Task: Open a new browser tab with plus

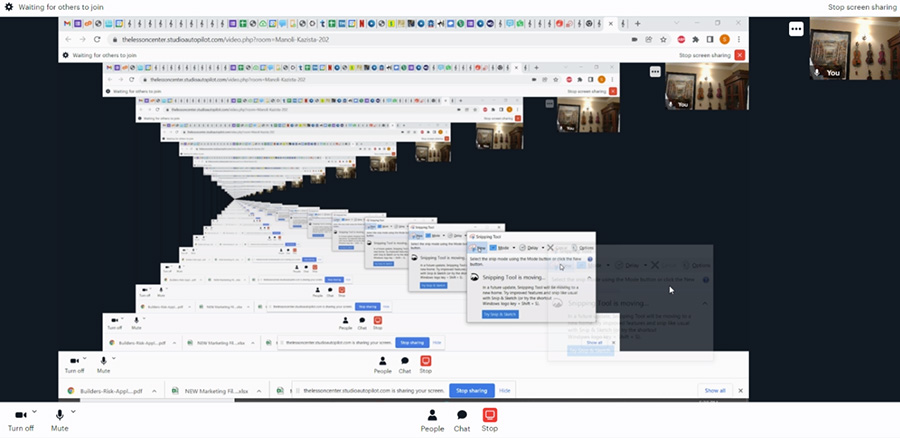Action: [638, 23]
